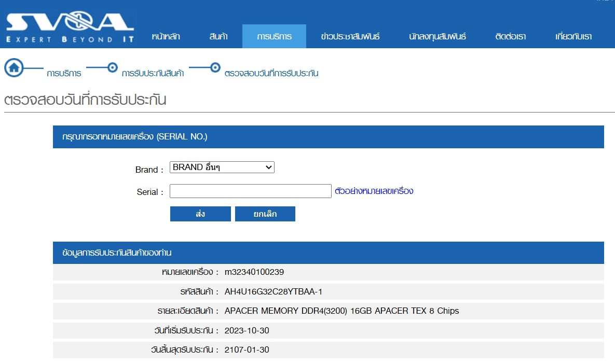Click the การรับประกันสินค้า breadcrumb link

click(x=153, y=74)
